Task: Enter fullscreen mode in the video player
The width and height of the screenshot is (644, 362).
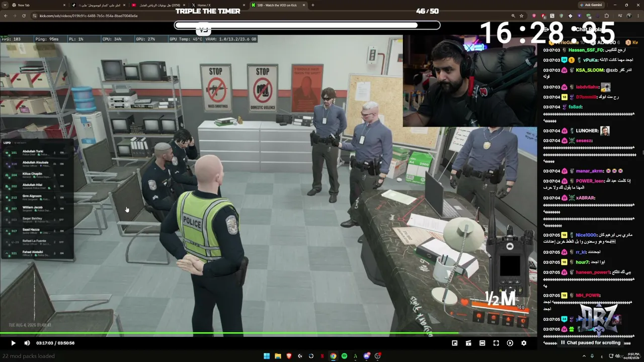Action: click(x=496, y=343)
